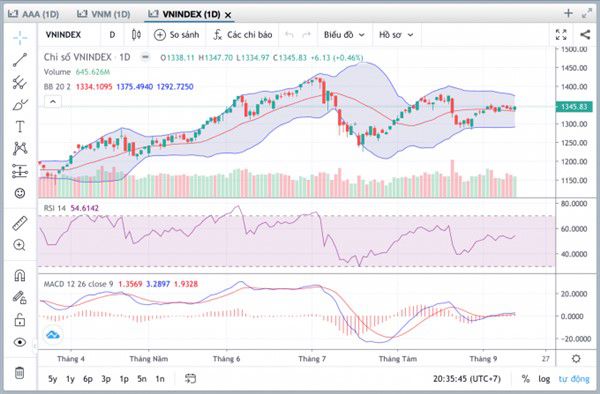This screenshot has height=394, width=600.
Task: Open the Hồ sơ dropdown
Action: [396, 35]
